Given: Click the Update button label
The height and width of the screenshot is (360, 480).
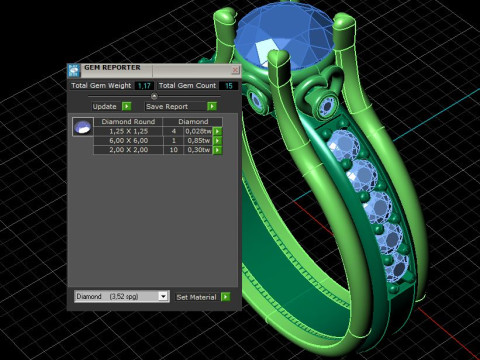Looking at the screenshot, I should coord(105,106).
